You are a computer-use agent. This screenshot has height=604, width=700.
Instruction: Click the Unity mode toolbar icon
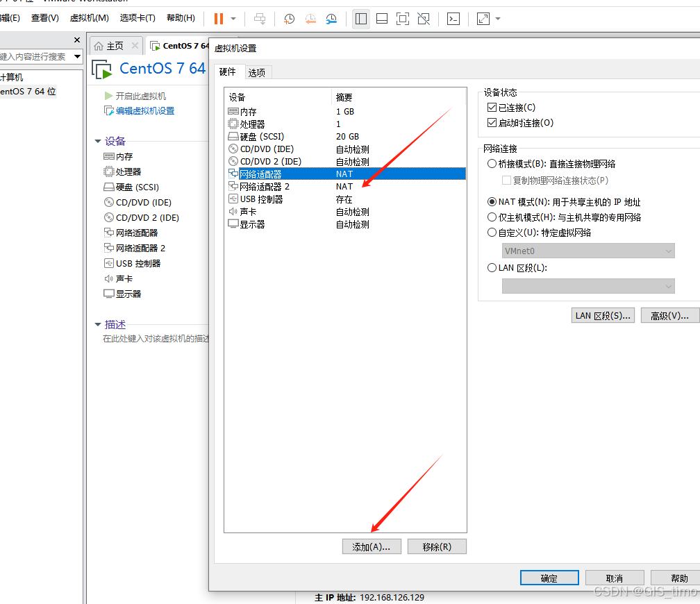(423, 19)
